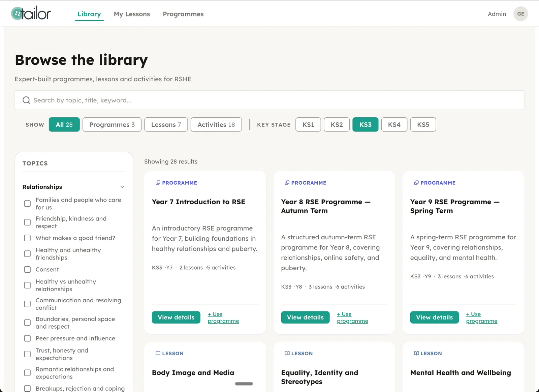Click the search magnifier icon

pos(26,100)
